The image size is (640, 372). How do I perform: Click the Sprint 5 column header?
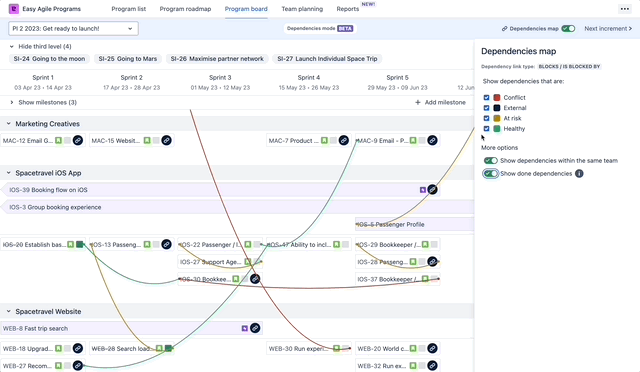pos(398,82)
